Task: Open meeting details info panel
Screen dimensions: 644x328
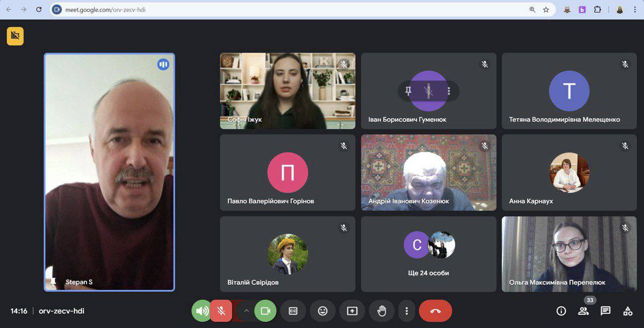Action: pos(561,311)
